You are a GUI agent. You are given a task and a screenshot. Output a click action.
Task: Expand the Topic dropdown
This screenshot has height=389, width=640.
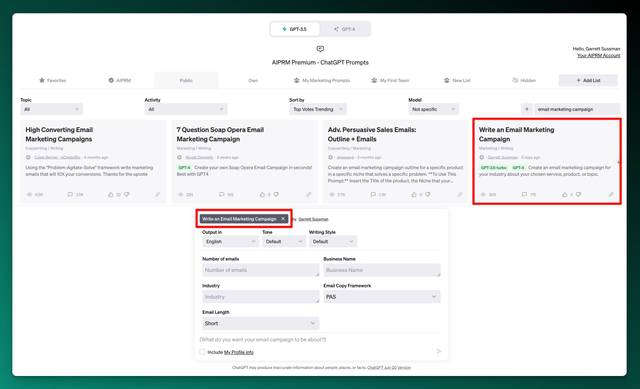click(x=51, y=109)
